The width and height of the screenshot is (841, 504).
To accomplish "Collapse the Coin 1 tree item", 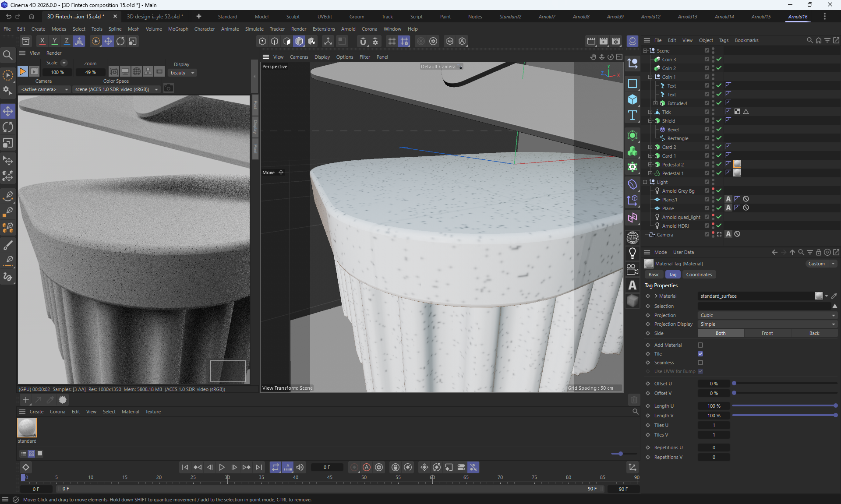I will (x=650, y=77).
